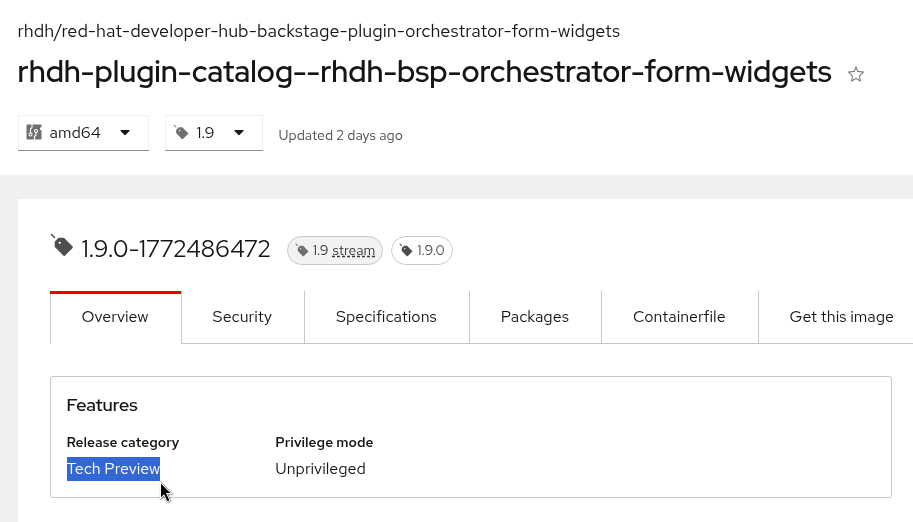Star this repository as a favorite
Viewport: 913px width, 522px height.
click(x=856, y=74)
